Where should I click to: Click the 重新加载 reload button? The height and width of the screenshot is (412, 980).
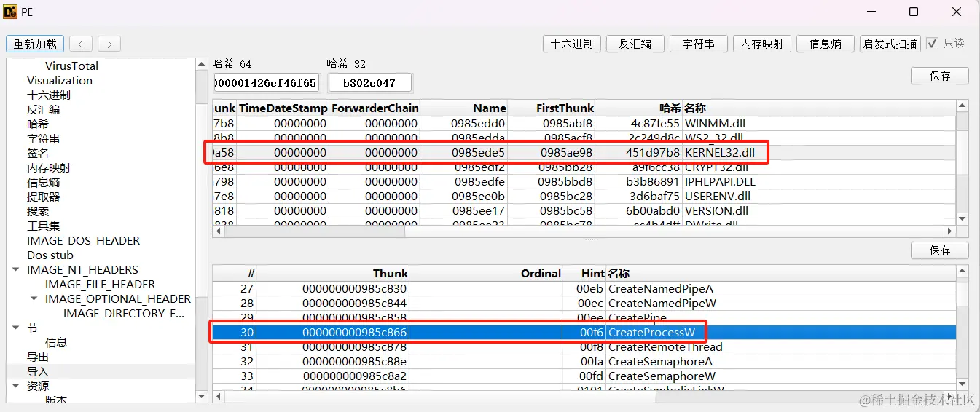tap(35, 44)
